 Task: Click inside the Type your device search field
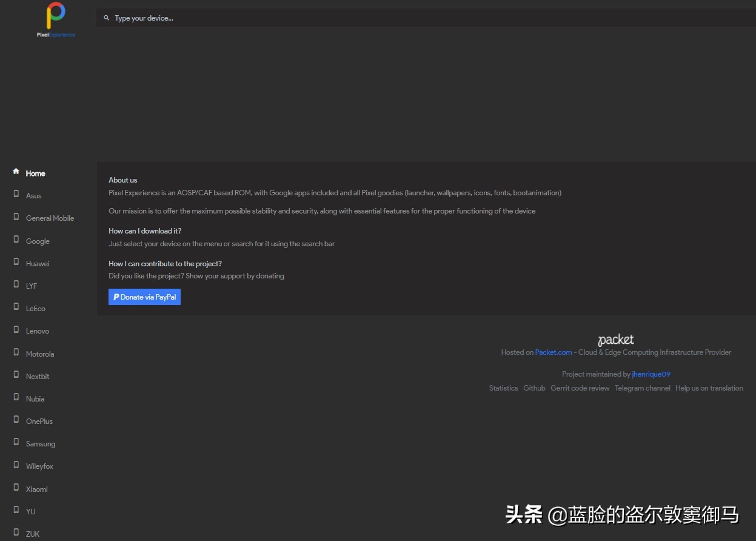click(x=243, y=18)
